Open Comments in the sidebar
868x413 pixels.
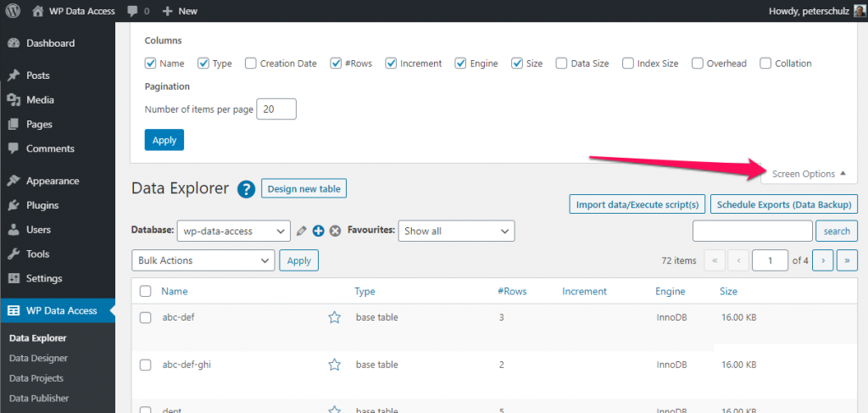pyautogui.click(x=58, y=148)
